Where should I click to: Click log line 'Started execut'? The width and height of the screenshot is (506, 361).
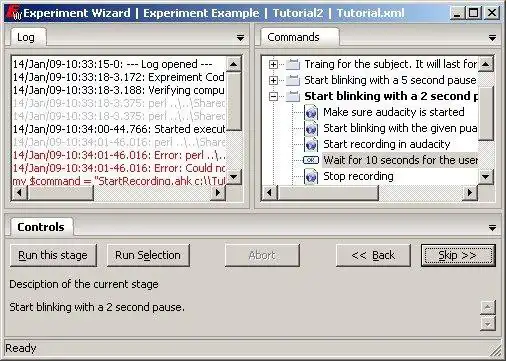point(119,129)
